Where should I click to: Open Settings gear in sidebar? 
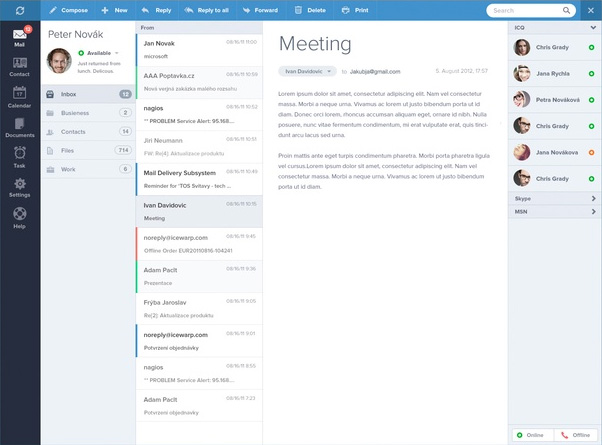click(x=19, y=187)
